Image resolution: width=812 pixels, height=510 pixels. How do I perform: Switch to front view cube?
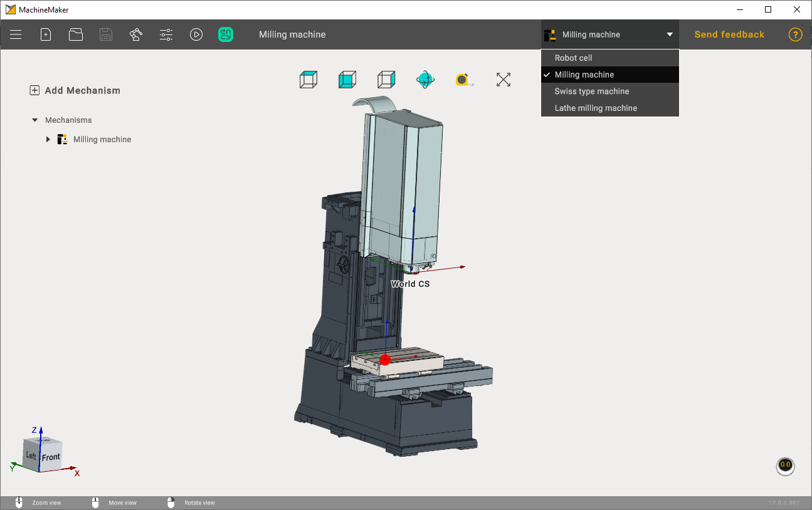(347, 80)
